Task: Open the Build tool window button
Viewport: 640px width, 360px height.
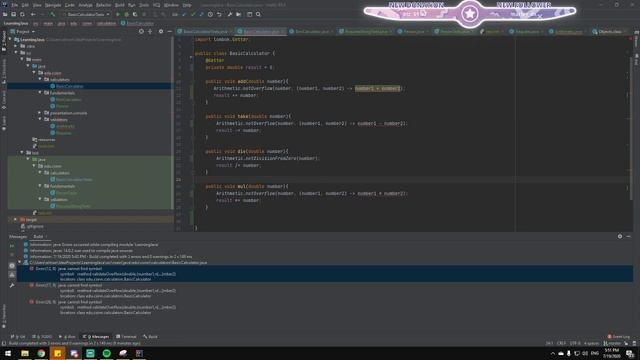Action: coord(150,337)
